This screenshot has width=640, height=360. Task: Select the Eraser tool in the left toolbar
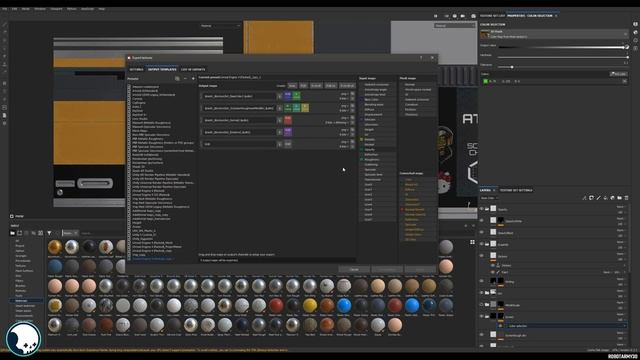(4, 32)
